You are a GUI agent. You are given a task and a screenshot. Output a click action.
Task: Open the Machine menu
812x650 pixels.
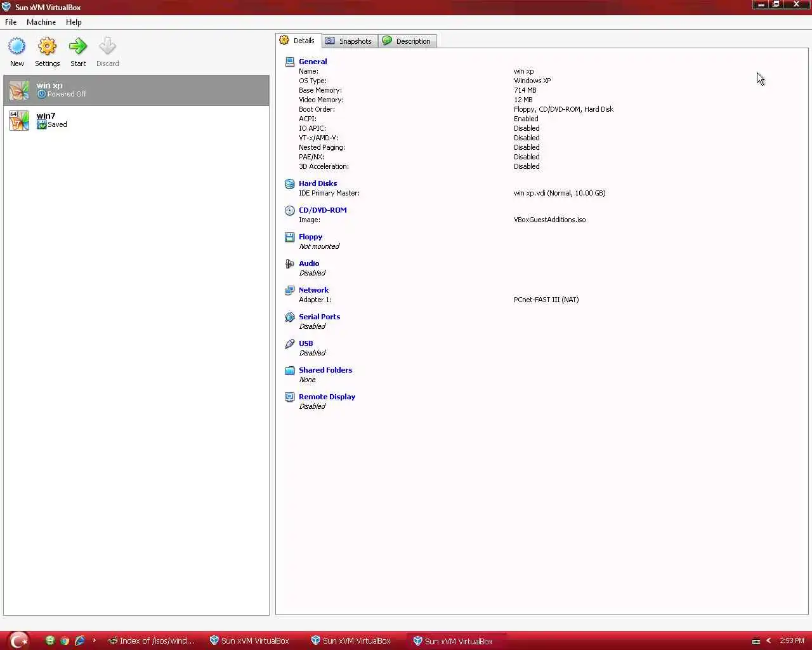(x=41, y=22)
